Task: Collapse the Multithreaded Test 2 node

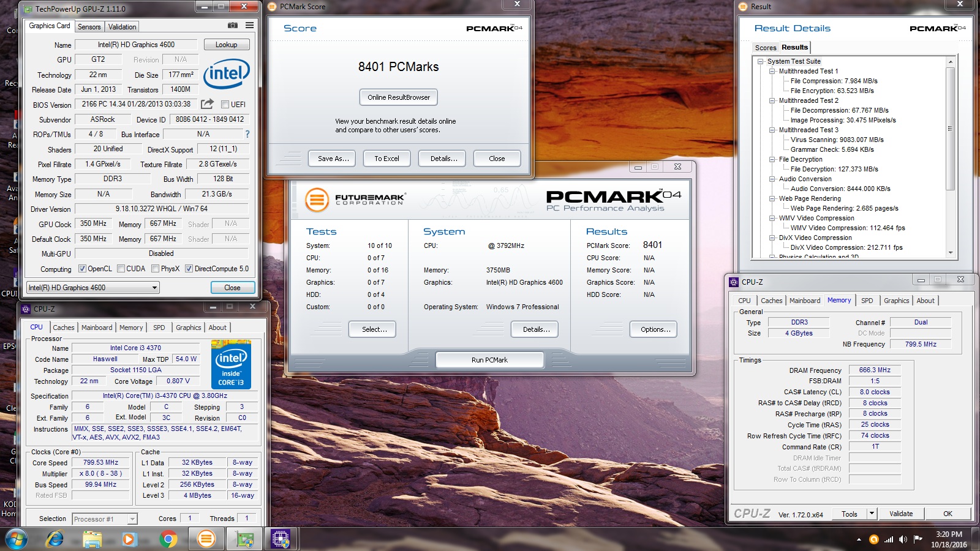Action: (x=772, y=100)
